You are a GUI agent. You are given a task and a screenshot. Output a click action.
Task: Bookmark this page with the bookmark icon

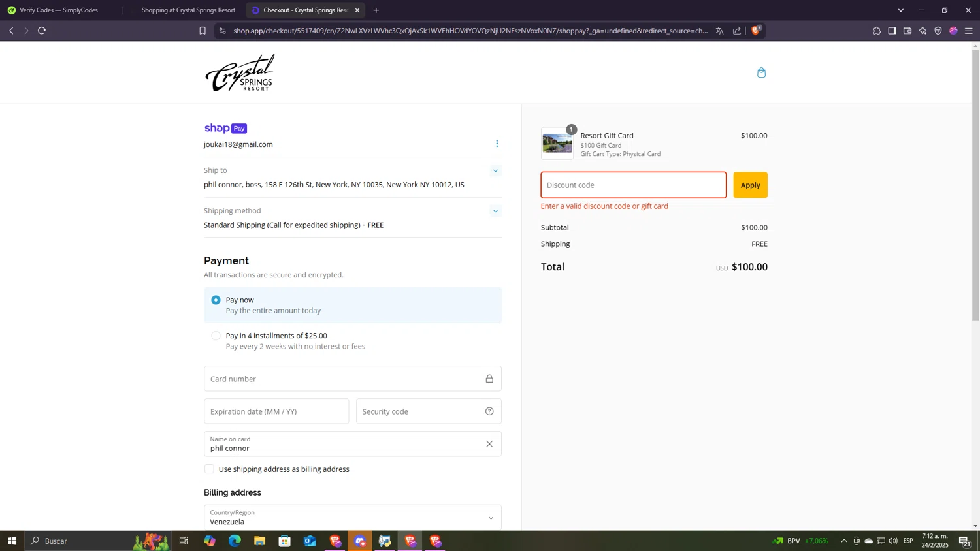point(203,31)
